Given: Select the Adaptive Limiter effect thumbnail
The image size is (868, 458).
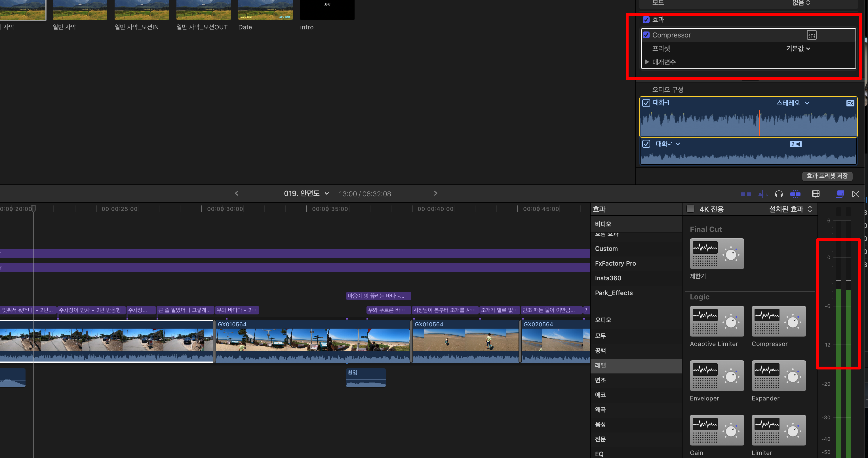Looking at the screenshot, I should click(717, 321).
